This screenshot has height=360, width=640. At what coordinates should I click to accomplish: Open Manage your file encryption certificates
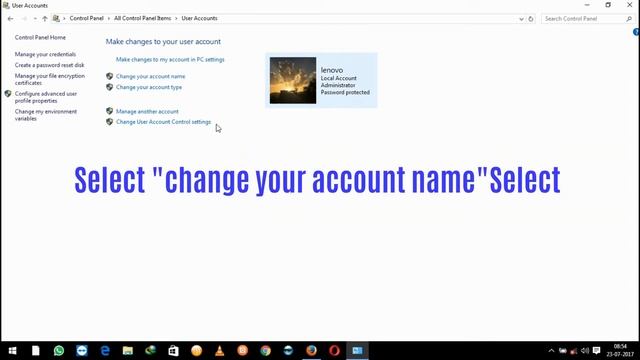tap(50, 79)
